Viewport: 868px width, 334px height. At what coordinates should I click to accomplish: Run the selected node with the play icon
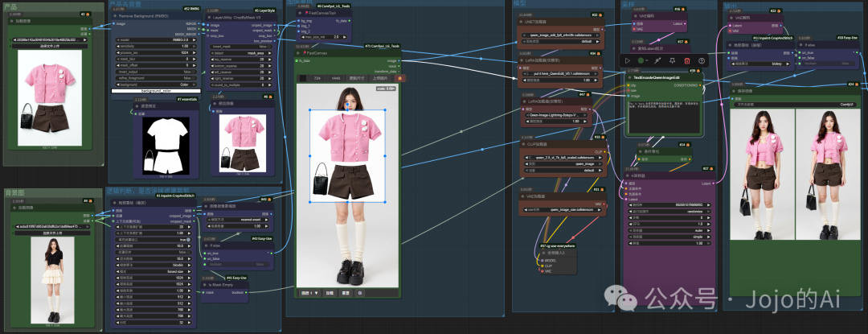pos(627,60)
